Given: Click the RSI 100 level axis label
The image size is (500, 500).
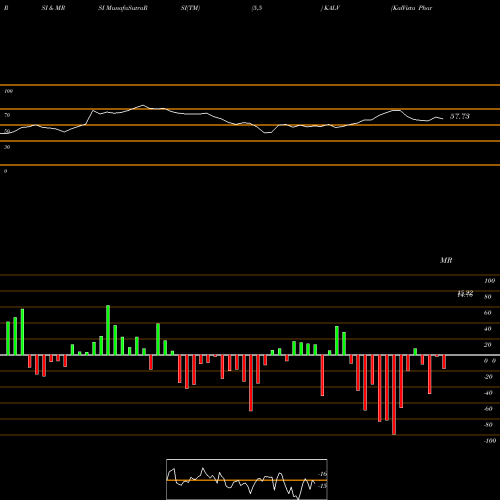Looking at the screenshot, I should point(8,91).
